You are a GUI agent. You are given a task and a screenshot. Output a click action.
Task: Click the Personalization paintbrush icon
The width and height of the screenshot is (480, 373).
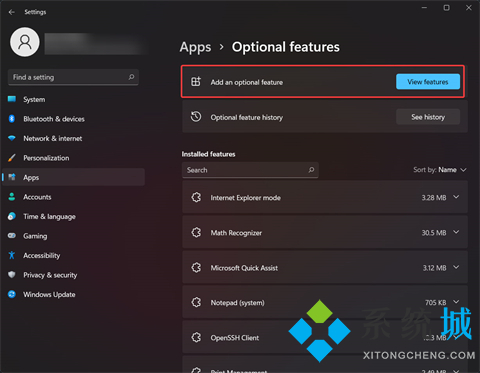12,158
